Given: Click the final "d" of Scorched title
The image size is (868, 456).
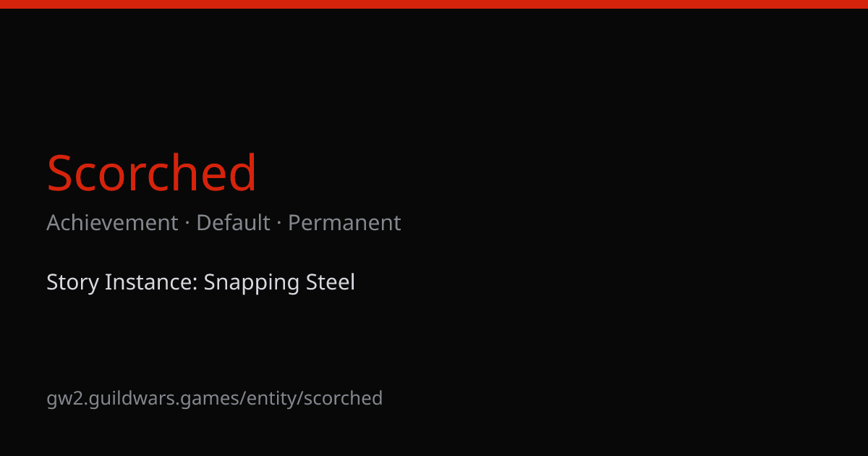Looking at the screenshot, I should 244,173.
